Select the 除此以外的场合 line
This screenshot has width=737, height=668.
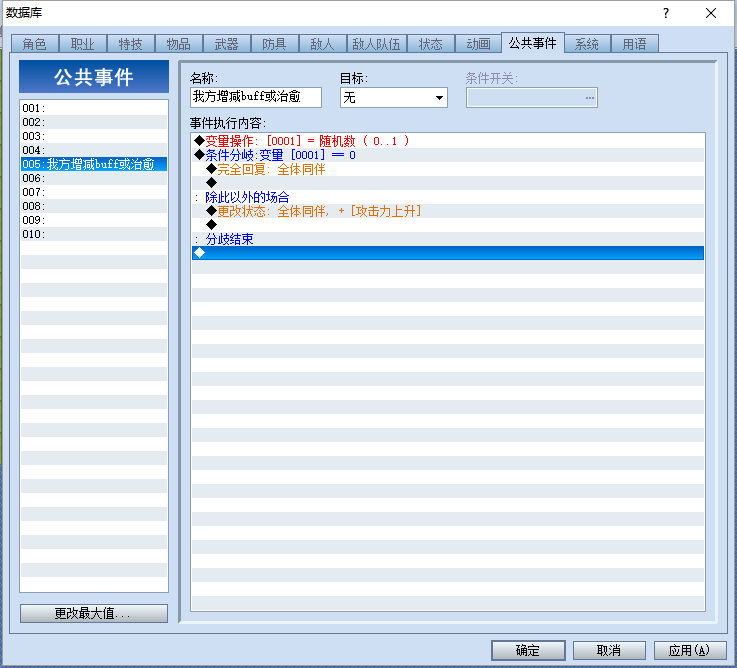pyautogui.click(x=447, y=197)
